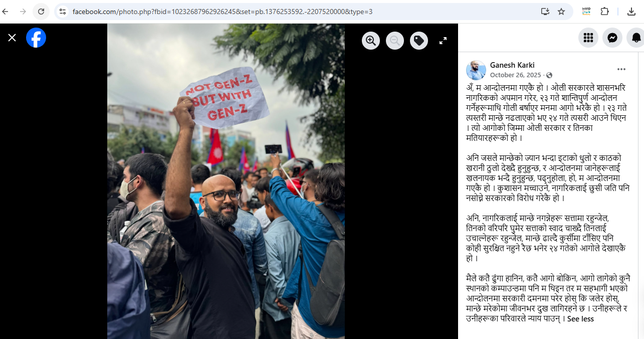644x339 pixels.
Task: Open the October 26, 2025 post date
Action: (x=515, y=75)
